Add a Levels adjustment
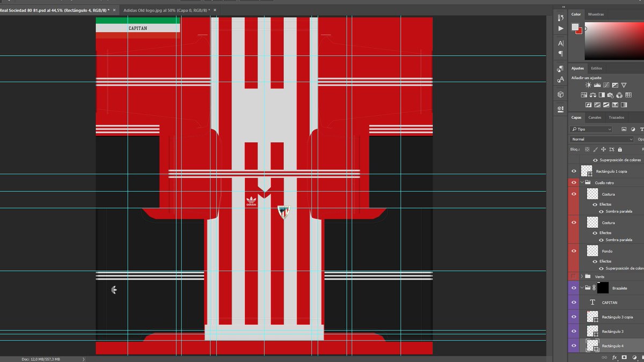Viewport: 644px width, 362px height. pos(597,85)
